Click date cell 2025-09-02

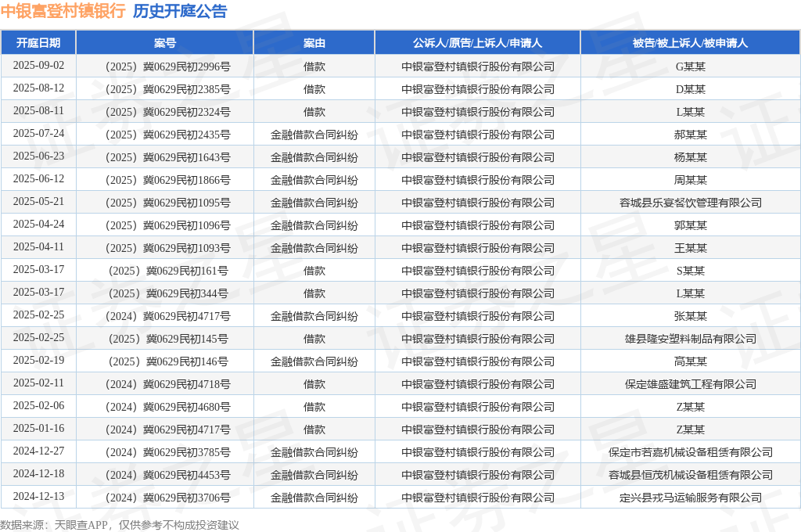(x=38, y=66)
